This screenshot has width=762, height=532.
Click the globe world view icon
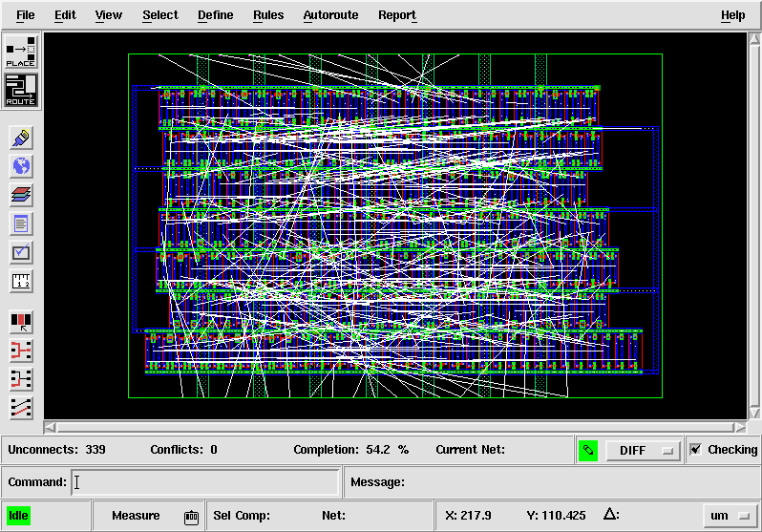pyautogui.click(x=21, y=167)
